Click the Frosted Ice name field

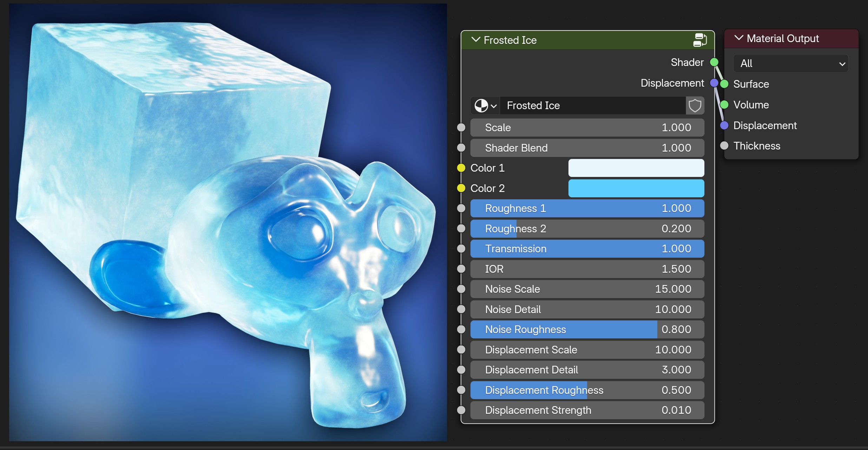point(593,105)
